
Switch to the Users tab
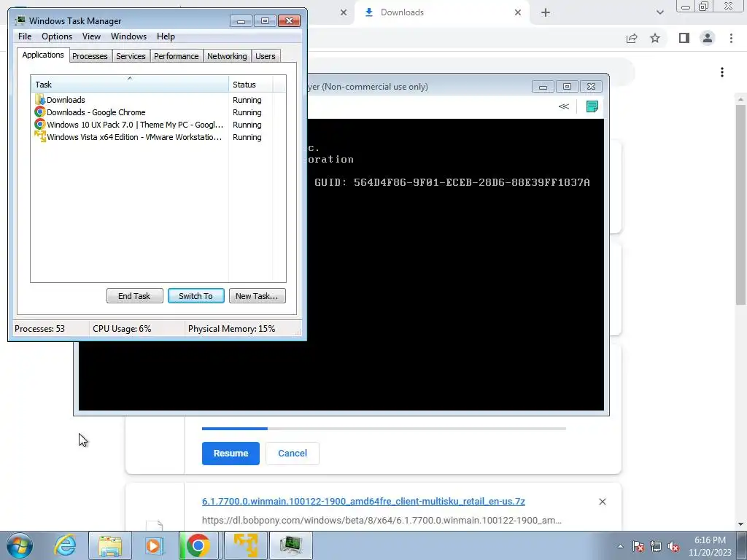(x=266, y=56)
